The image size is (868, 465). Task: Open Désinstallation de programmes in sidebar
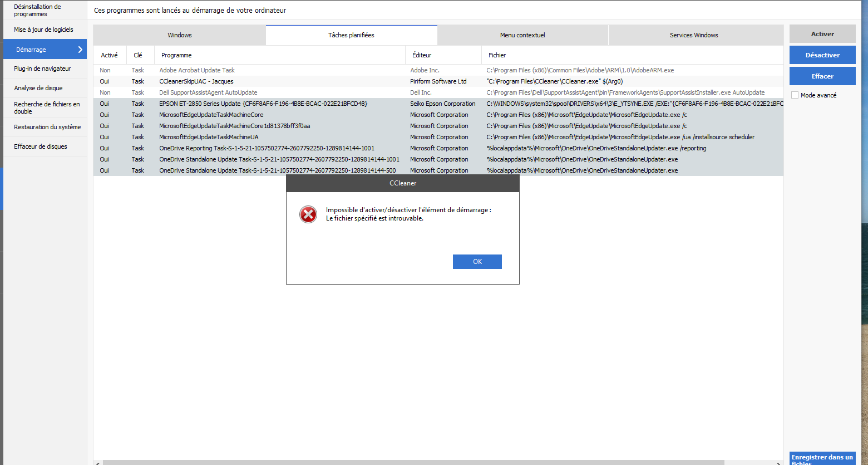point(45,10)
